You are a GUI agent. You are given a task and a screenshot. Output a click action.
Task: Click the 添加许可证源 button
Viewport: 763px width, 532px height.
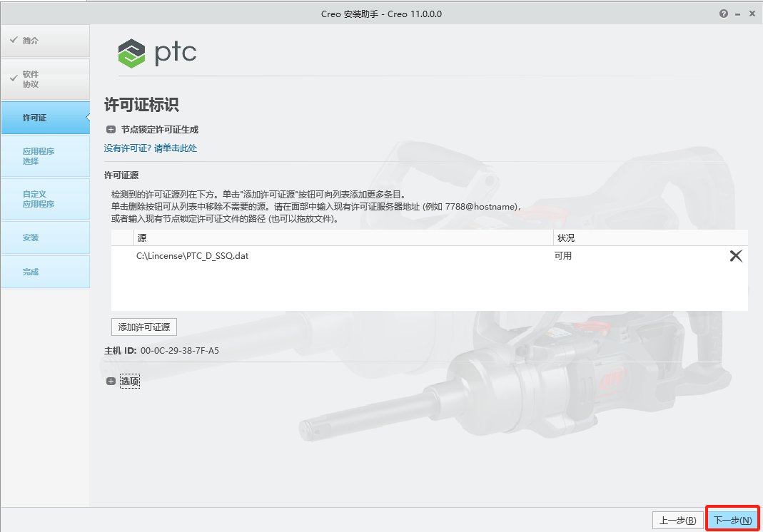click(x=144, y=327)
